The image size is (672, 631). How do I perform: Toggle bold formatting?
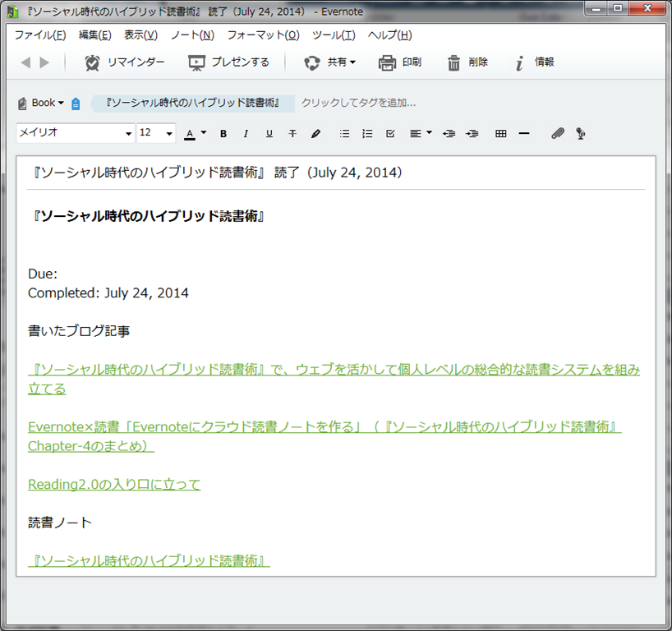[223, 134]
